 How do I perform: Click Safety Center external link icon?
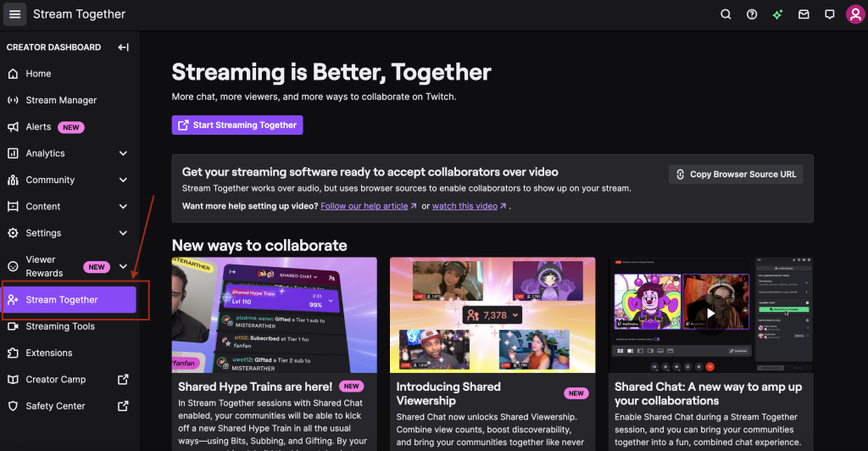(123, 406)
